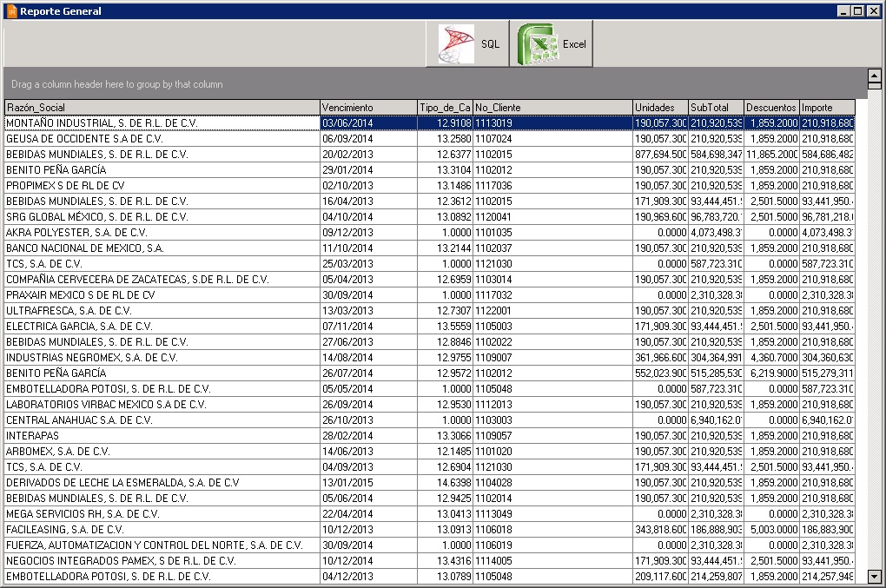The height and width of the screenshot is (588, 886).
Task: Click the Tipo_de_Ca column header
Action: 445,108
